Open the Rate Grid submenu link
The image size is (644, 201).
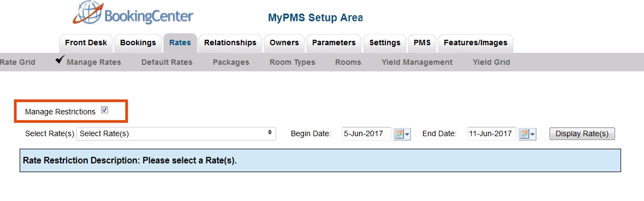point(17,62)
